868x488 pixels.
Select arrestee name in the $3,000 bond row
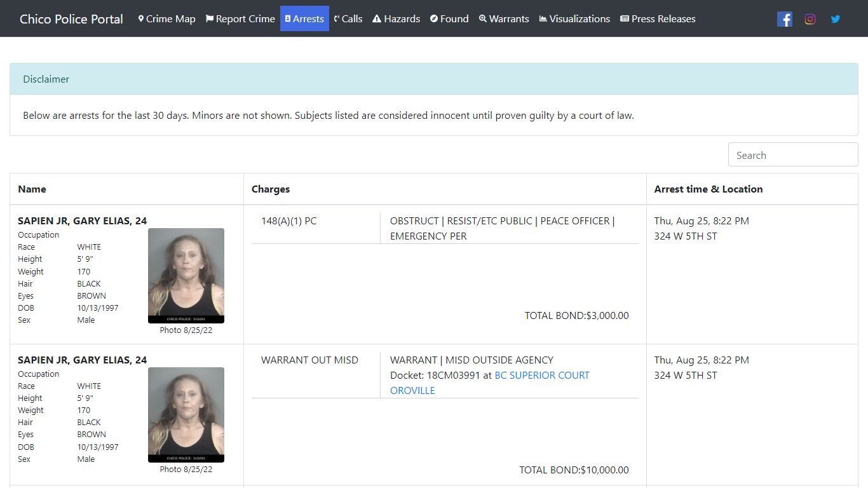(83, 220)
